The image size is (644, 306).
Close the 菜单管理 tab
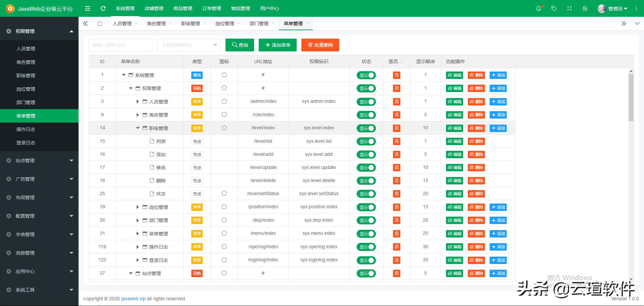click(x=307, y=23)
